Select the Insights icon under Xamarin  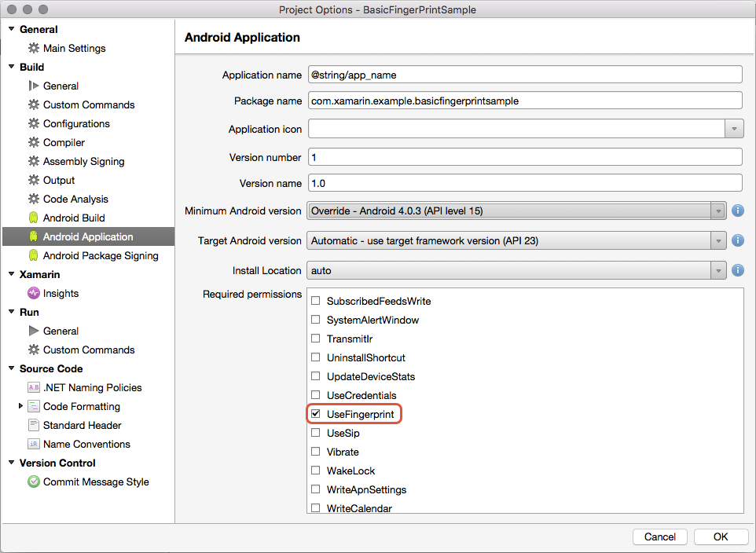[x=32, y=293]
